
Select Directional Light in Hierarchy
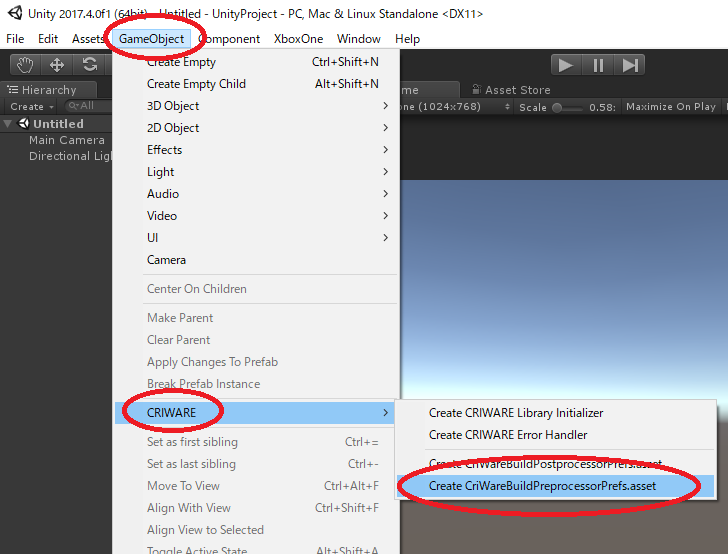(x=70, y=156)
